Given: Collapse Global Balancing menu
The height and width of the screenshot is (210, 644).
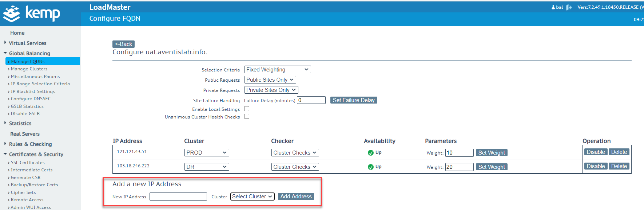Looking at the screenshot, I should (29, 53).
